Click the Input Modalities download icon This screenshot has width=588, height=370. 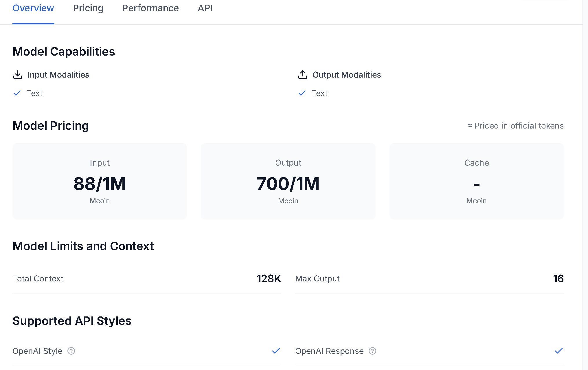pos(18,75)
